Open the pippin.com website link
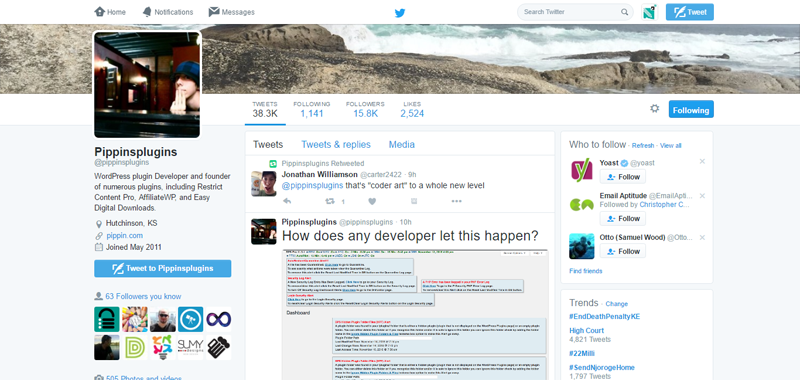Viewport: 800px width, 380px height. pos(124,235)
